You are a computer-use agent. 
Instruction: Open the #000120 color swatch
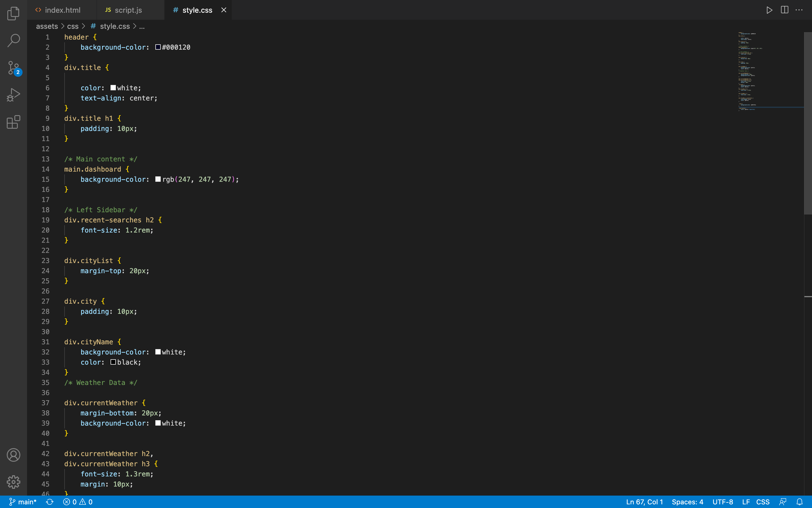click(x=158, y=47)
